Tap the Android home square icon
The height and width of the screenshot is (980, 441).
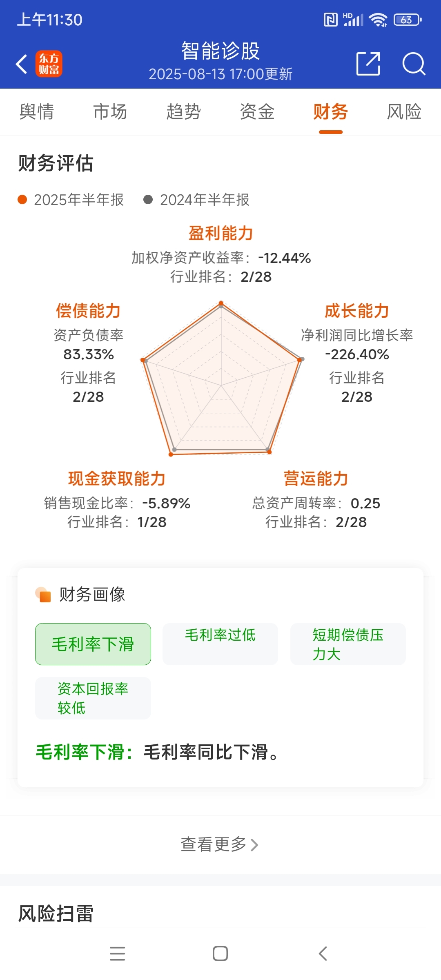click(220, 953)
